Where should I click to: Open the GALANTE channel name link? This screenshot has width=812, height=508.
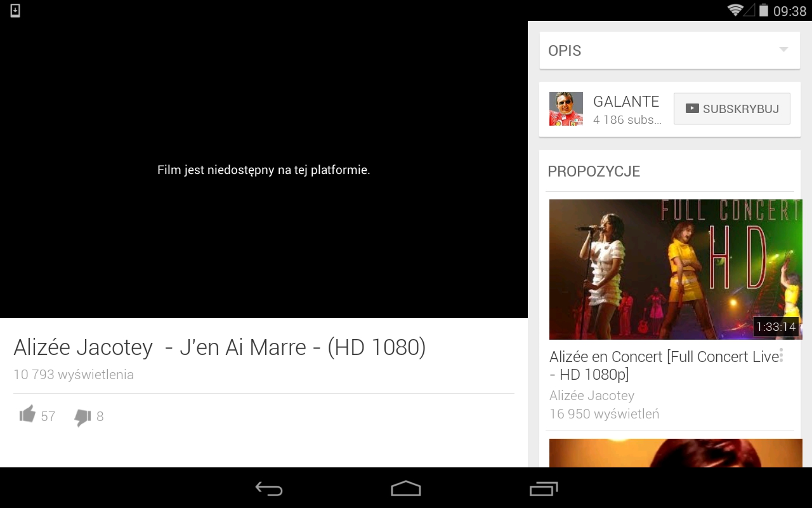coord(626,102)
